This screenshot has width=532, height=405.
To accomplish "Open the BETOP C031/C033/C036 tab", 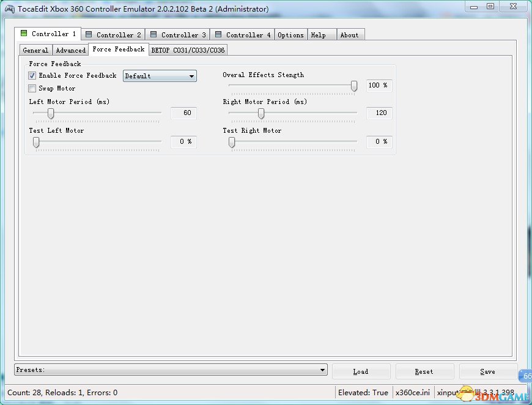I will (188, 50).
